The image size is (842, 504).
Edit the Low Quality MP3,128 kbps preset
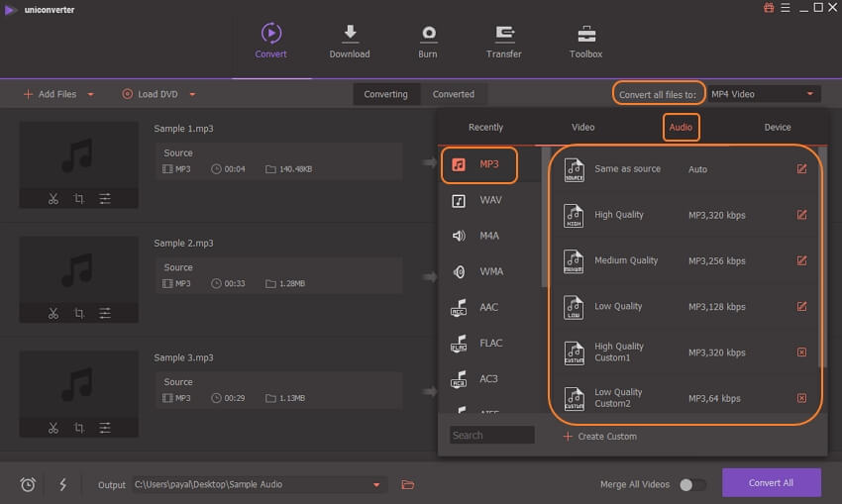point(801,307)
